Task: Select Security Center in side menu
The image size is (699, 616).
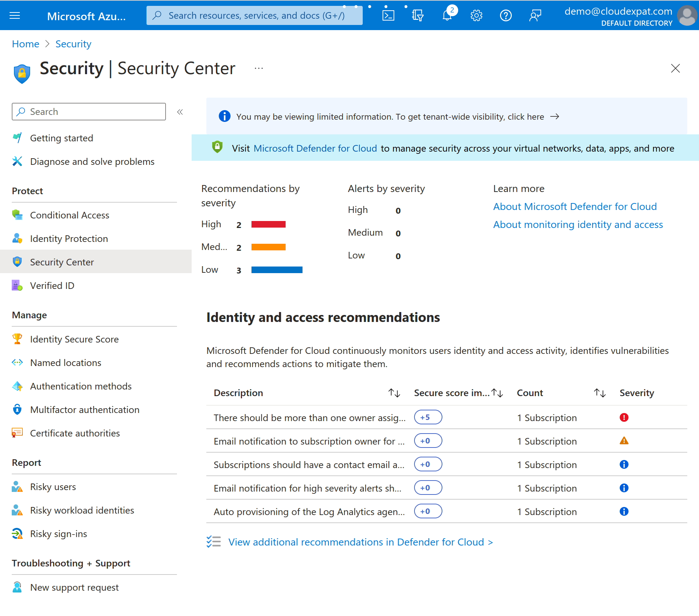Action: pyautogui.click(x=95, y=262)
